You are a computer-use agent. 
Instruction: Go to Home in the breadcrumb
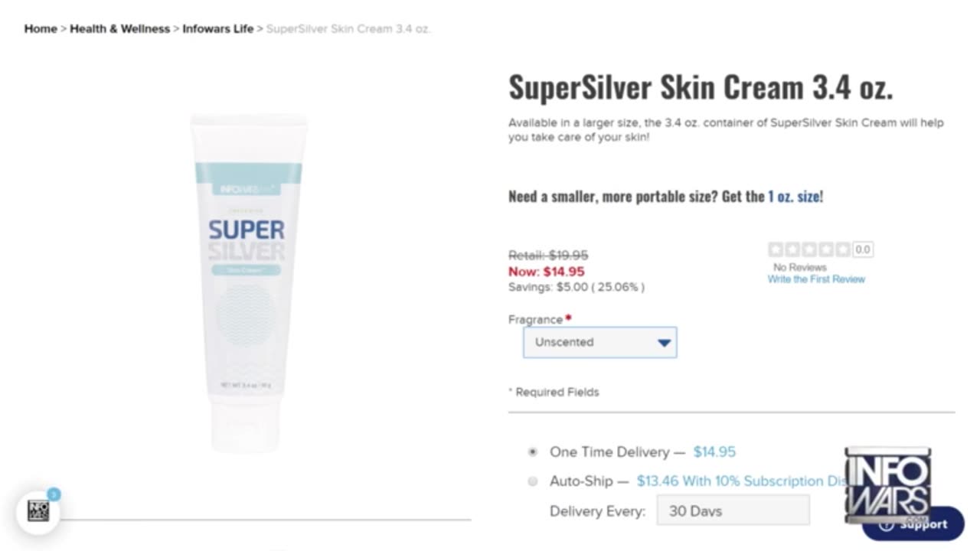41,29
